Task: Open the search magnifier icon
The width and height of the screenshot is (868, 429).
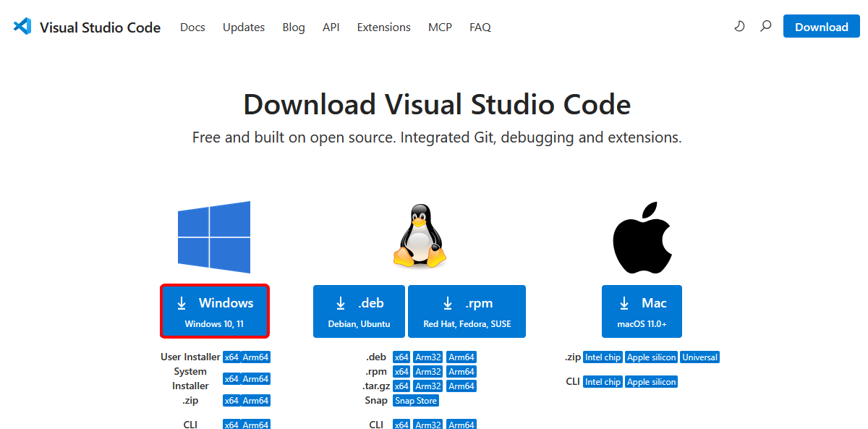Action: pyautogui.click(x=765, y=27)
